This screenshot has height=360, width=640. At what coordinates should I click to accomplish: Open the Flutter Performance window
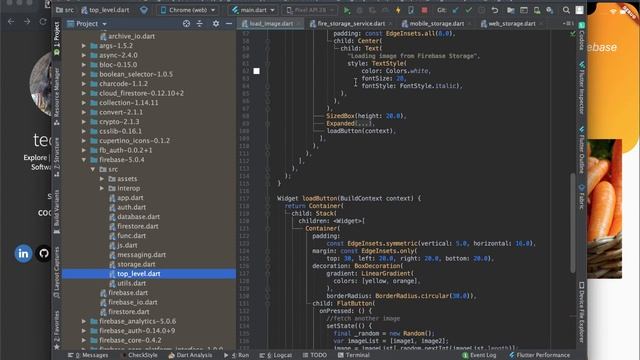pos(540,355)
